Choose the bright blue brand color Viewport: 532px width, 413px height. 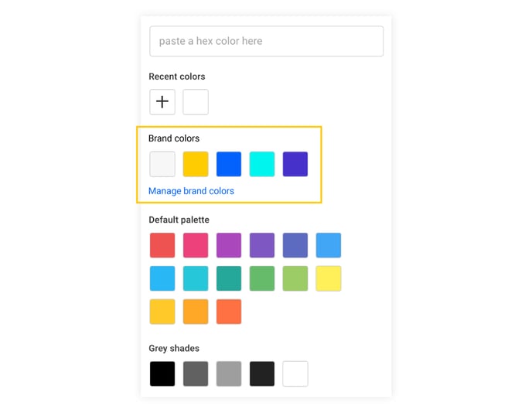tap(229, 164)
